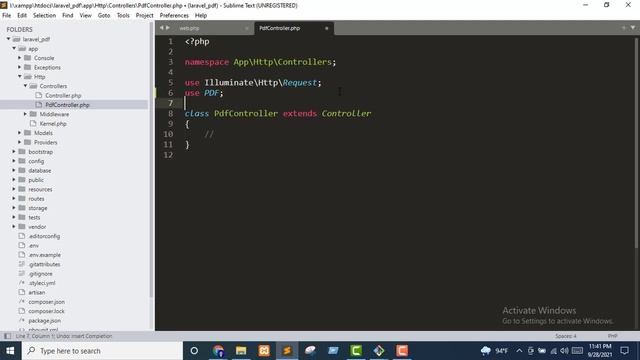The height and width of the screenshot is (360, 640).
Task: Expand the routes folder
Action: pos(14,199)
